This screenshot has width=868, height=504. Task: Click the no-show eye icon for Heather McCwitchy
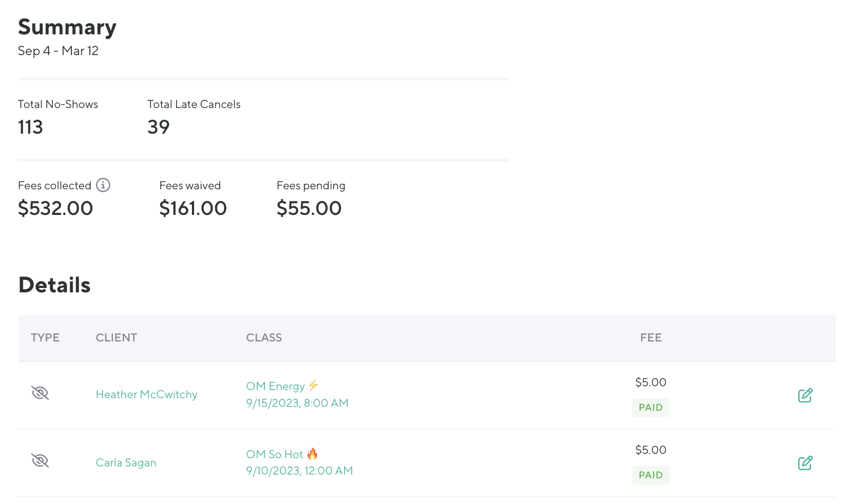coord(40,393)
